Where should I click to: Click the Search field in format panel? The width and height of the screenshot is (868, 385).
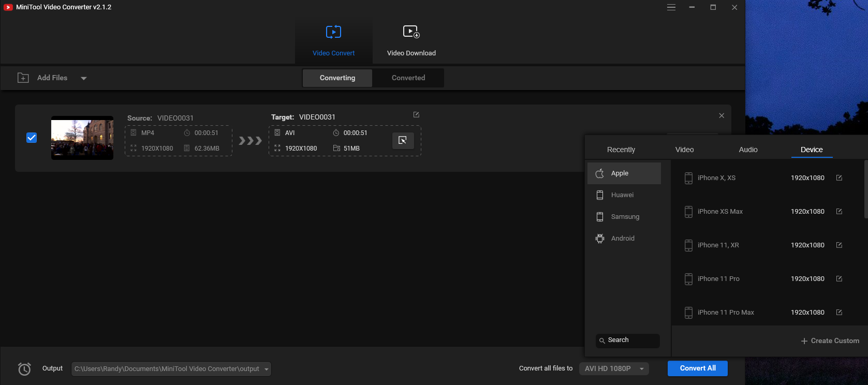coord(628,340)
